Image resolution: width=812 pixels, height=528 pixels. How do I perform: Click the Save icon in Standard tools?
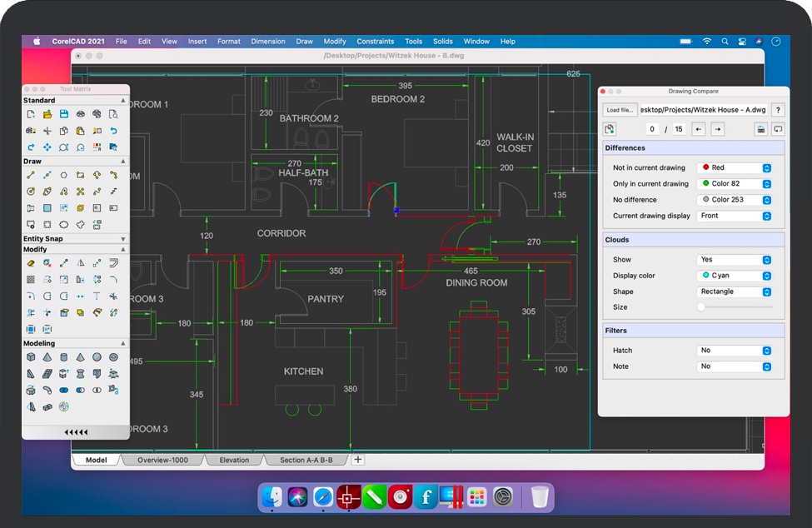[x=63, y=114]
